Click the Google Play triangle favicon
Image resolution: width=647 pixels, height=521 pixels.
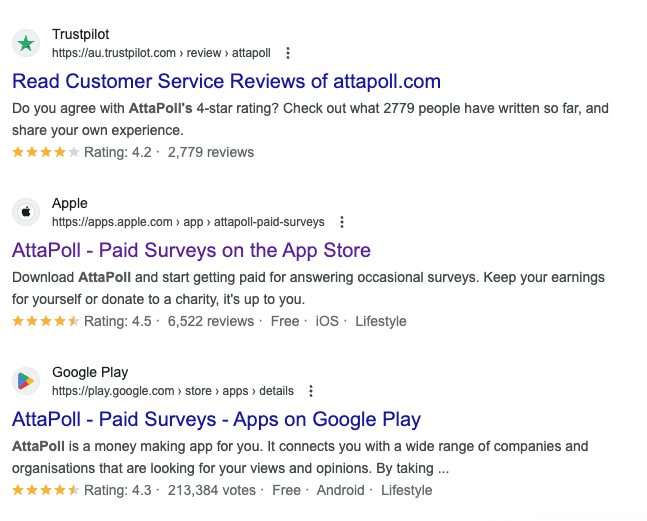[x=26, y=381]
